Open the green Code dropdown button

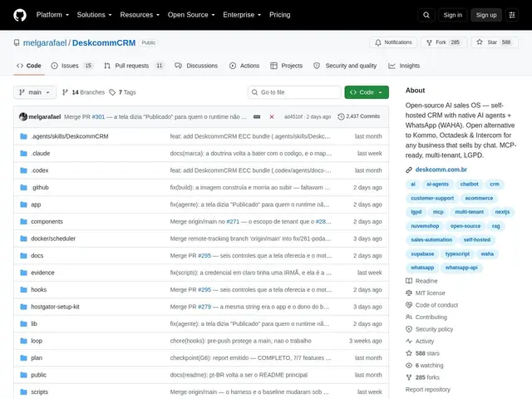click(367, 92)
